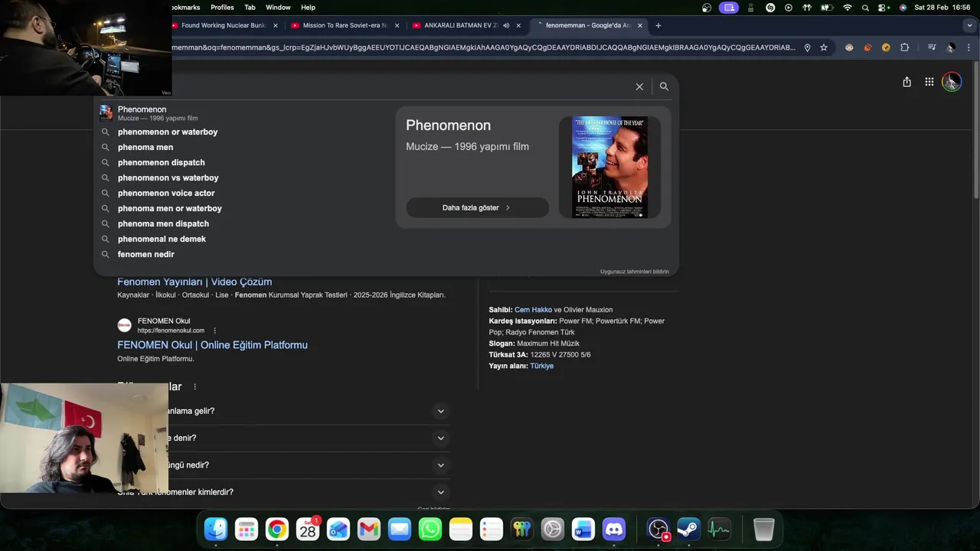Open Spotlight search in menu bar
This screenshot has width=980, height=551.
coord(865,8)
